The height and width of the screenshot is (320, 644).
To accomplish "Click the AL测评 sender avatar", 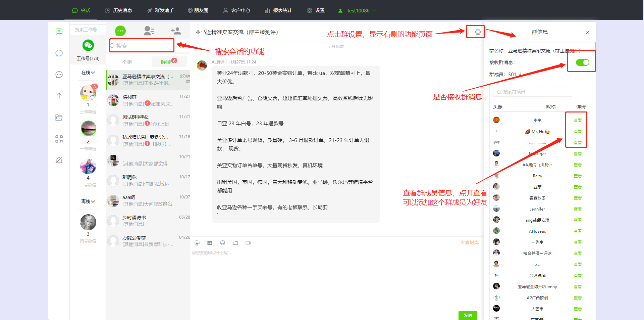I will (x=202, y=65).
